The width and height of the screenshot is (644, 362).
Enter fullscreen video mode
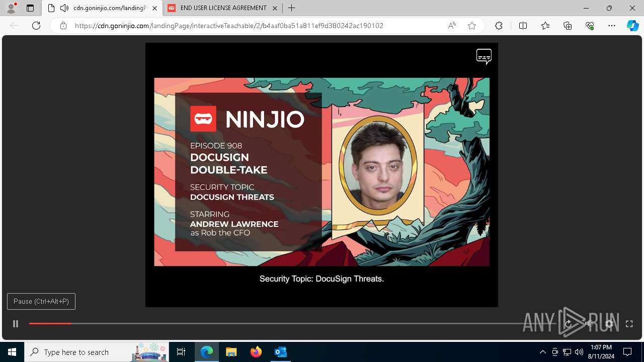pyautogui.click(x=629, y=324)
